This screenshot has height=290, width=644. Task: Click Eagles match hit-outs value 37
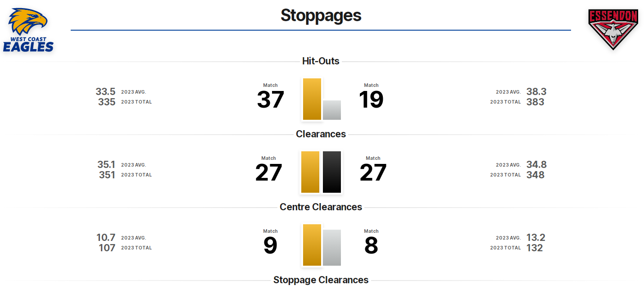[x=270, y=100]
